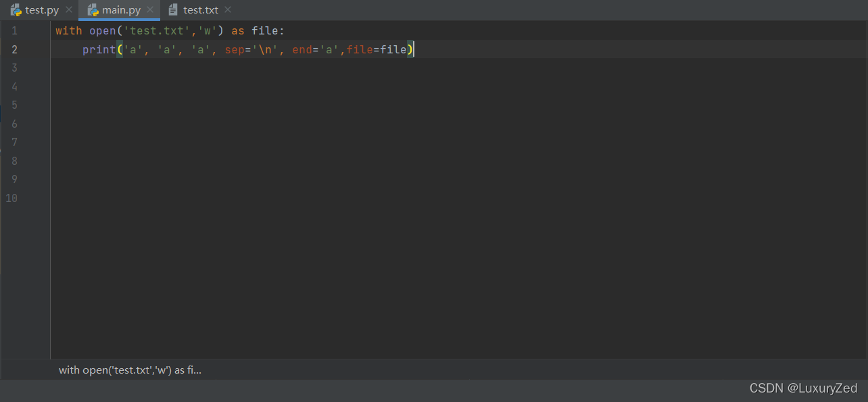Click the file=file argument on line 2
This screenshot has height=402, width=868.
(x=377, y=49)
